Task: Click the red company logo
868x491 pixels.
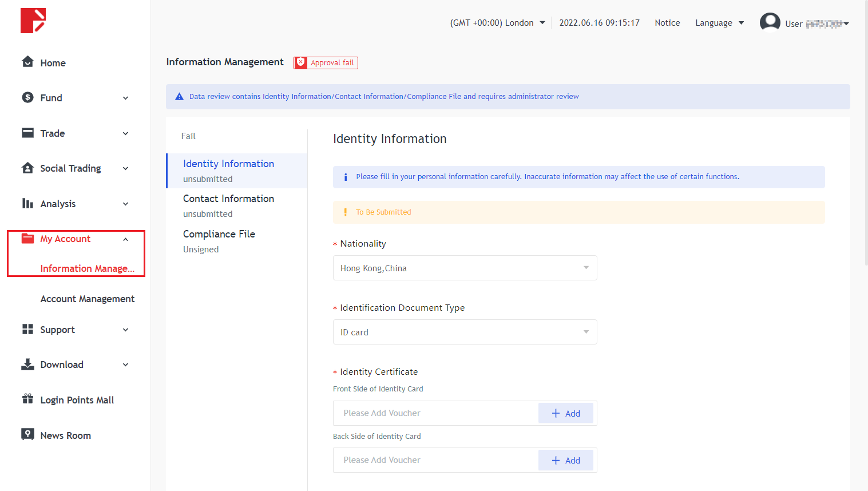Action: pyautogui.click(x=33, y=21)
